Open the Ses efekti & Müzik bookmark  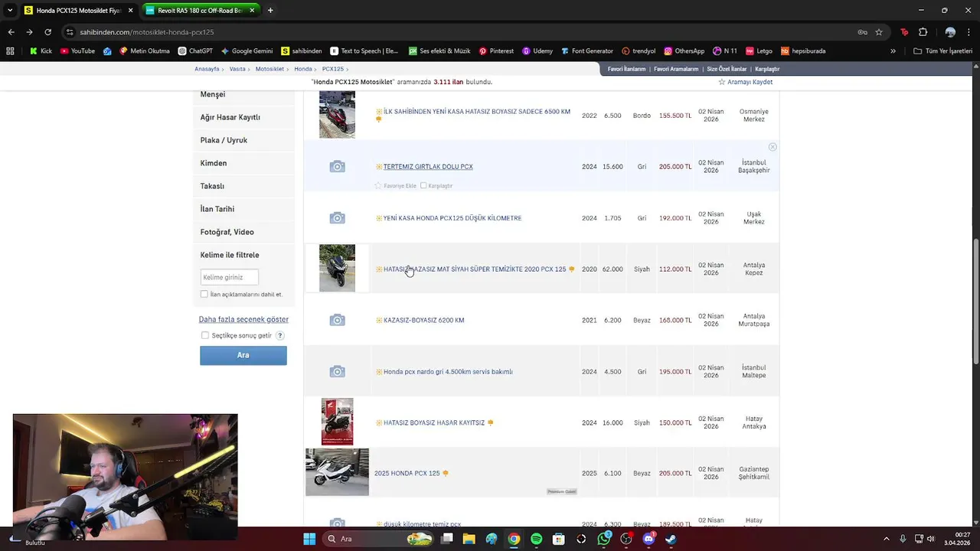coord(439,51)
